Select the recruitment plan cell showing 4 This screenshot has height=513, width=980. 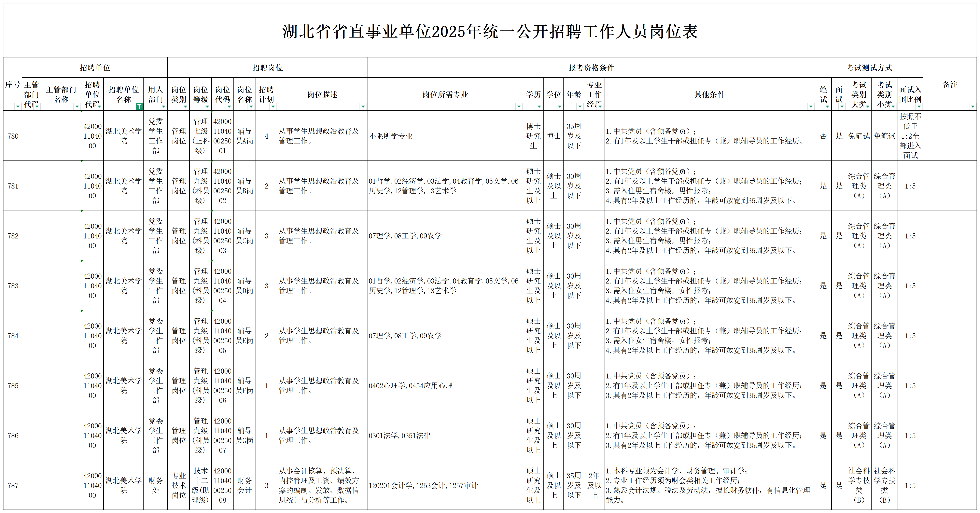[x=266, y=136]
